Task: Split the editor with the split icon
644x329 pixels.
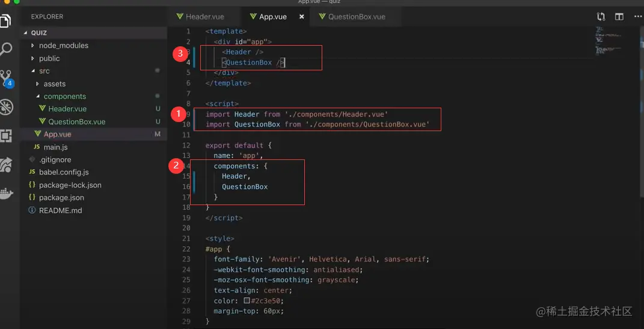Action: point(619,17)
